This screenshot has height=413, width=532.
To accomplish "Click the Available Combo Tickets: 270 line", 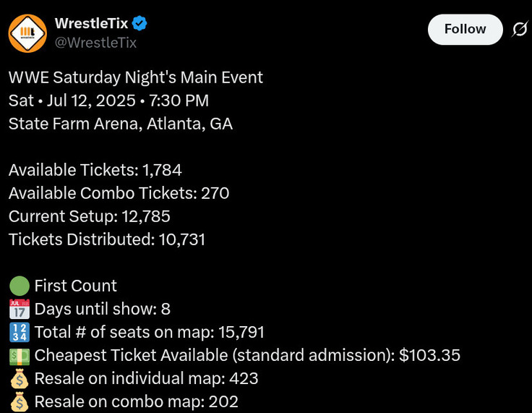I will pos(119,193).
